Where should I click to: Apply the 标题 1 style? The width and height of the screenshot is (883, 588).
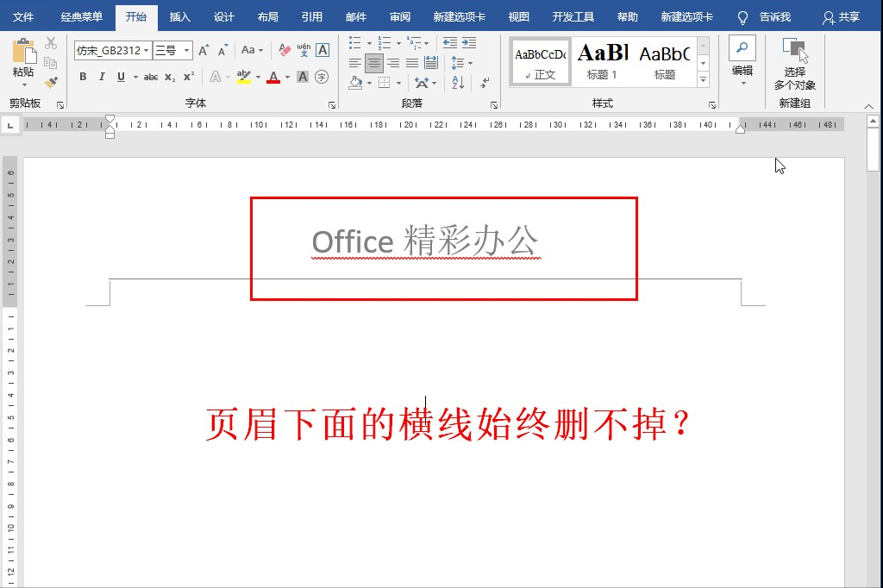[602, 62]
